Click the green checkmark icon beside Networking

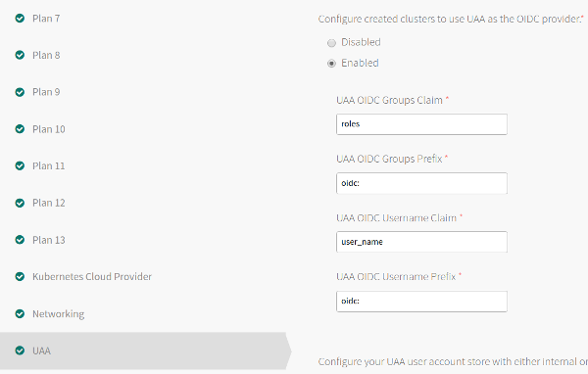coord(20,313)
